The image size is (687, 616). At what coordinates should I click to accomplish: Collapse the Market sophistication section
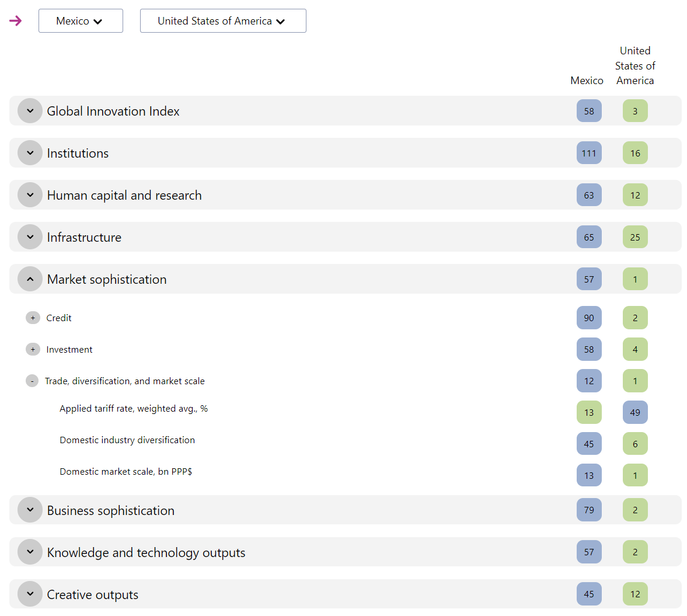[x=30, y=279]
